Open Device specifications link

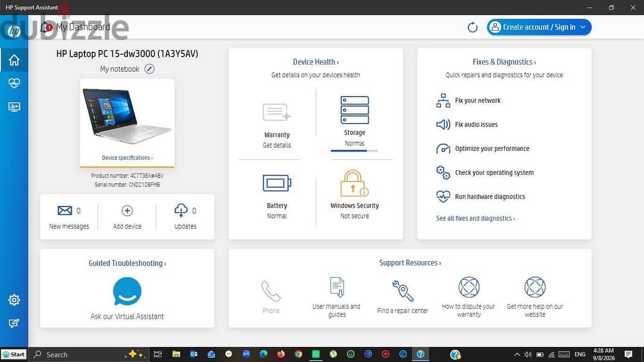[x=127, y=157]
